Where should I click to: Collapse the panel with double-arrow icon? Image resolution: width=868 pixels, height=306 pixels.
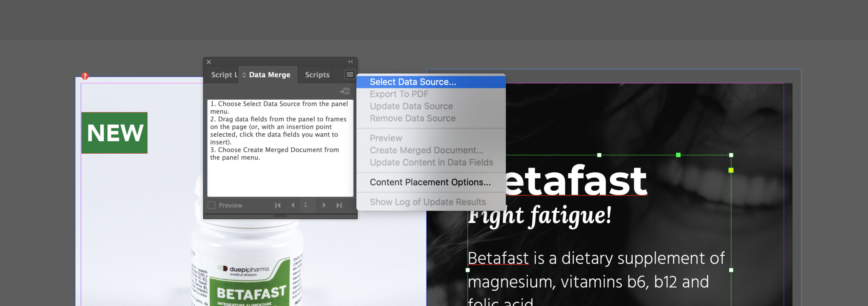351,62
